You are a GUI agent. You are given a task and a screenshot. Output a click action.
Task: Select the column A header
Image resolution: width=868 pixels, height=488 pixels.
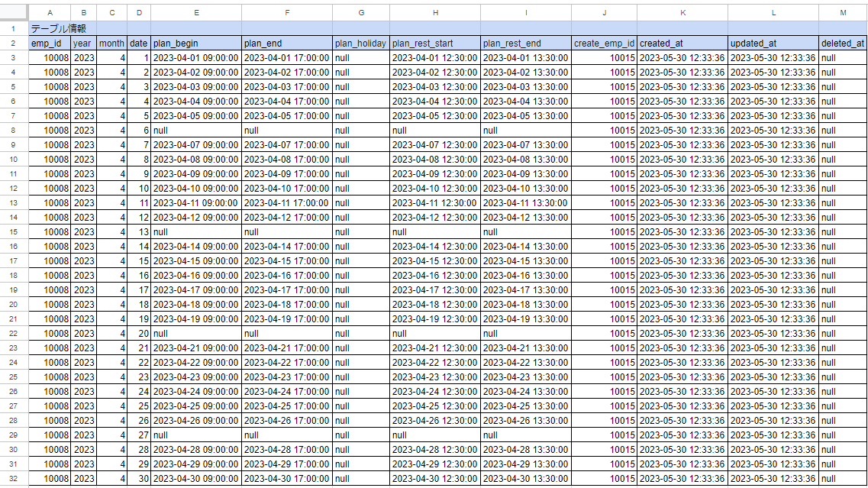pyautogui.click(x=50, y=13)
